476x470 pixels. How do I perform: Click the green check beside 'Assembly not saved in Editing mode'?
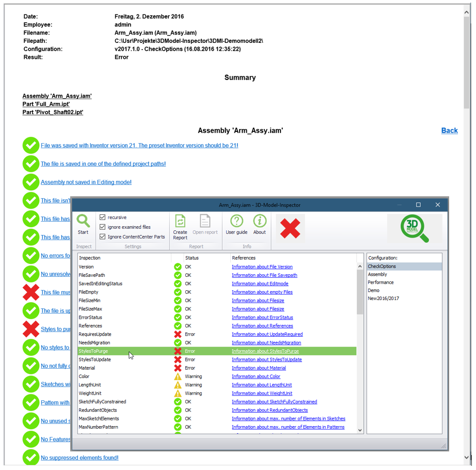(x=30, y=182)
